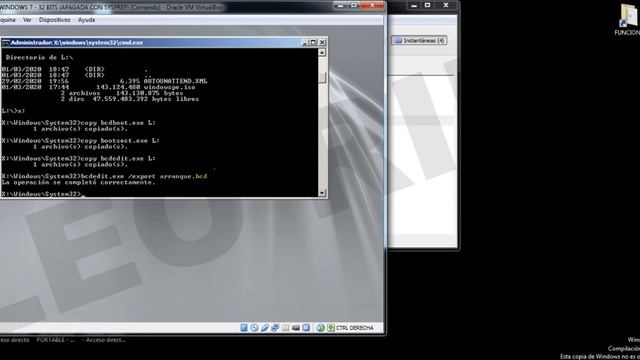Click the cmd.exe Administrador title bar text
Image resolution: width=640 pixels, height=360 pixels.
tap(77, 42)
